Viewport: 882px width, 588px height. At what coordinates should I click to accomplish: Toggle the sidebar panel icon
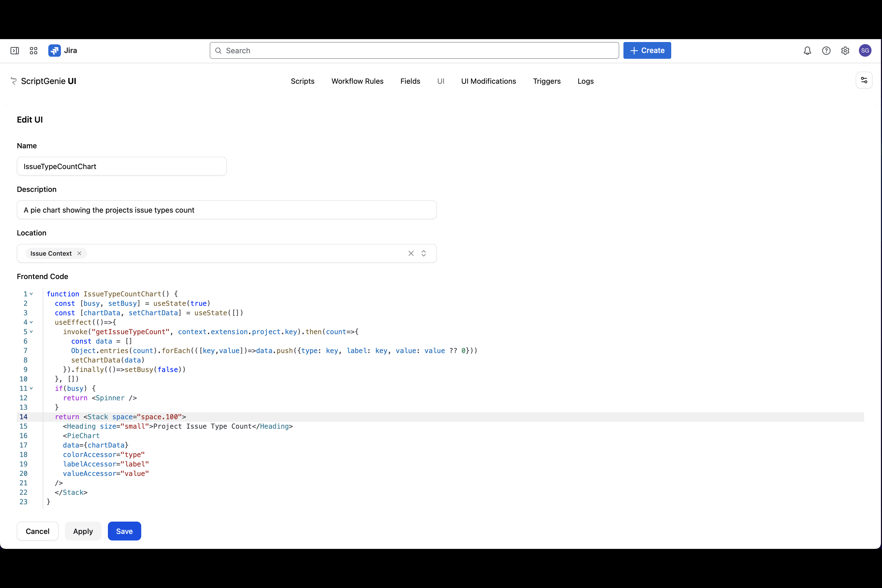[x=15, y=51]
